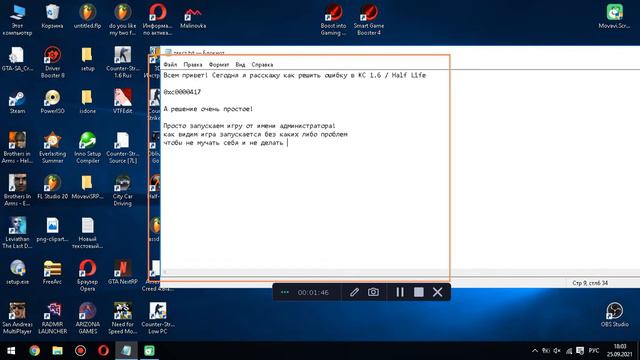Select the PowerISO desktop icon
640x360 pixels.
pos(52,102)
